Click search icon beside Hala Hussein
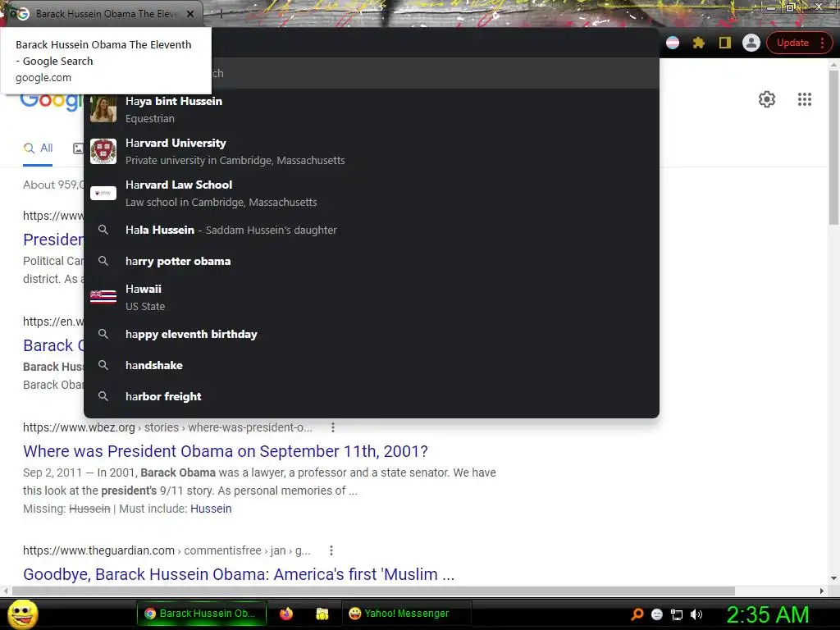840x630 pixels. 103,230
